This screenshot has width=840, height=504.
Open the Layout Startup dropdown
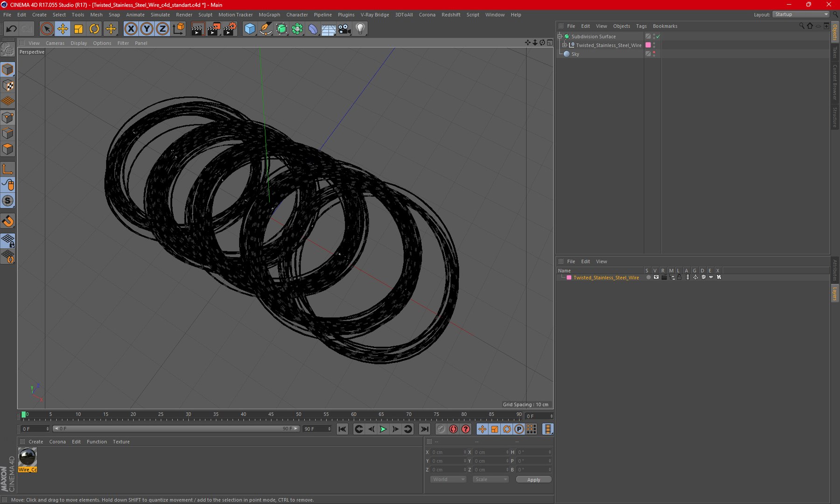[x=801, y=14]
